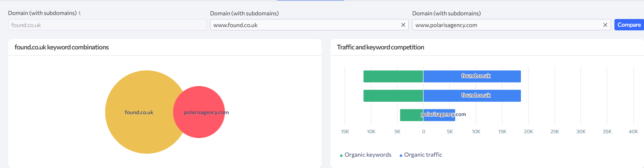Toggle the Organic keywords legend series
Image resolution: width=644 pixels, height=168 pixels.
[x=367, y=155]
